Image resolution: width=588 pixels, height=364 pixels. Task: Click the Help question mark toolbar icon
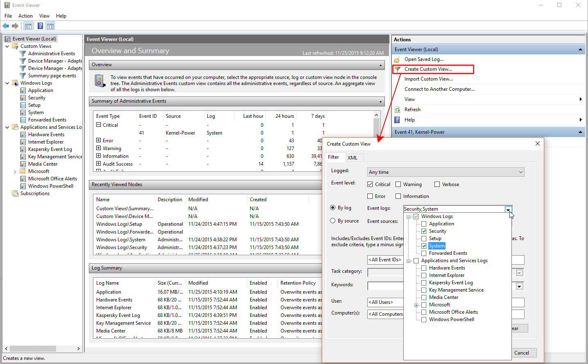coord(40,25)
